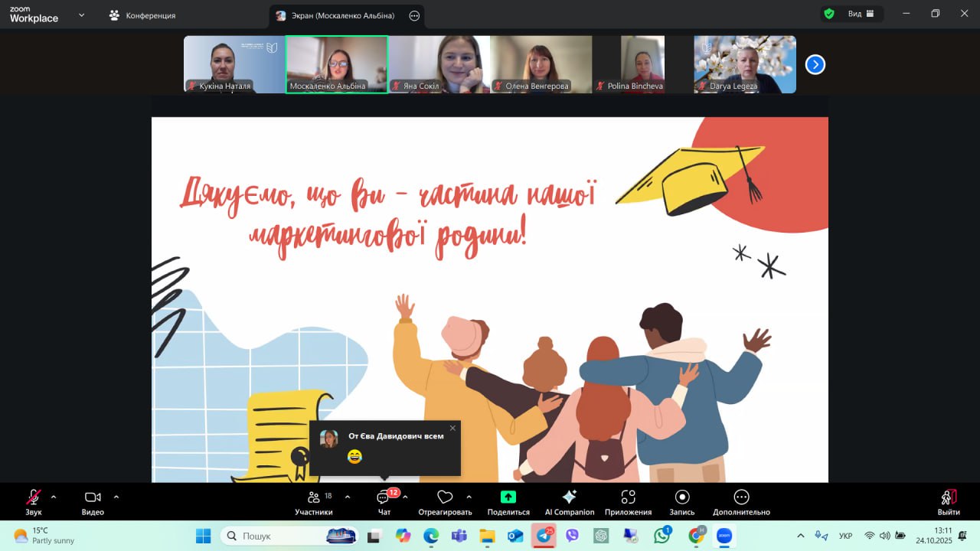Launch Copilot from the taskbar
The height and width of the screenshot is (551, 980).
(x=403, y=536)
